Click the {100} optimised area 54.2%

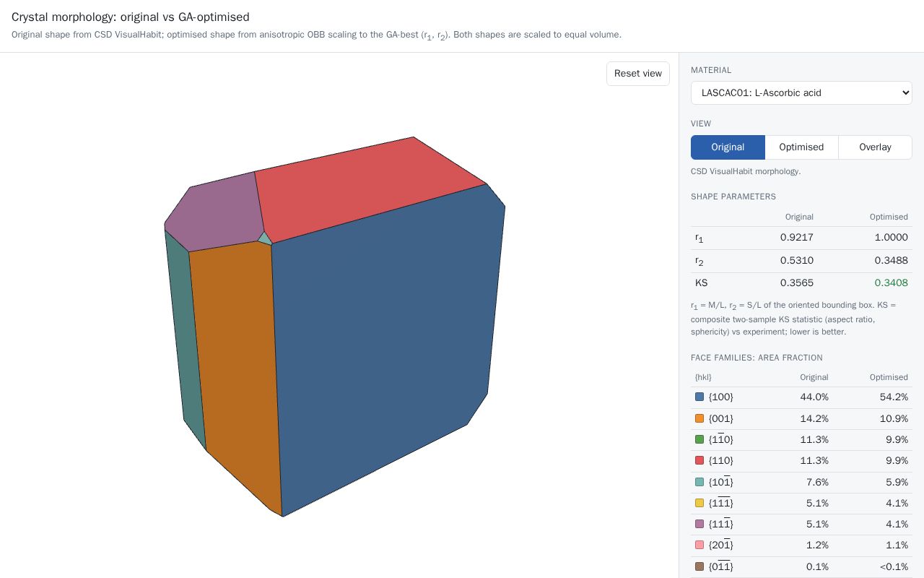click(x=894, y=397)
